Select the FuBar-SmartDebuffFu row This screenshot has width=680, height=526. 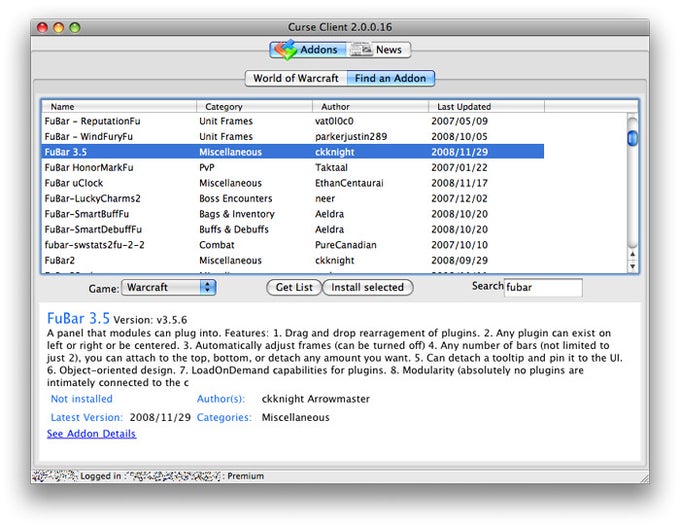click(293, 229)
